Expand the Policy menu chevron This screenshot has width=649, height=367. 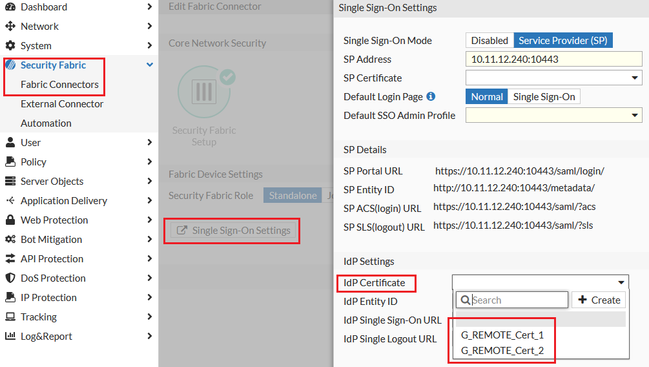point(150,162)
